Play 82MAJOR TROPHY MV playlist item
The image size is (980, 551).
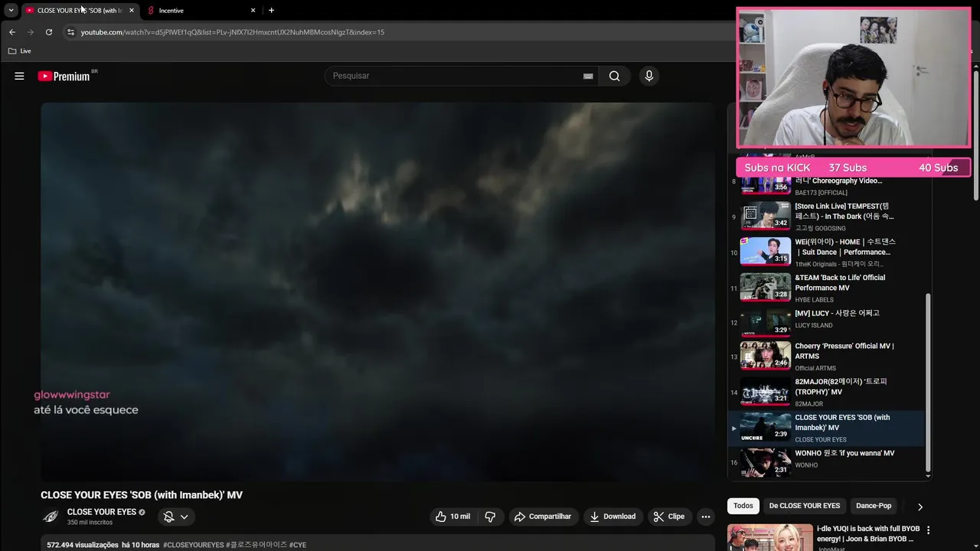pos(827,392)
